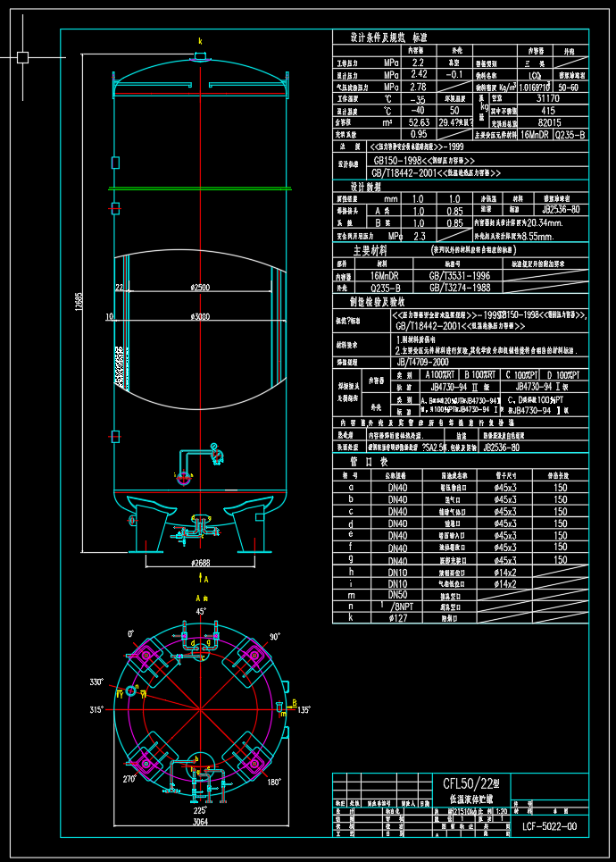Select the 45° angle label
This screenshot has height=862, width=616.
202,612
